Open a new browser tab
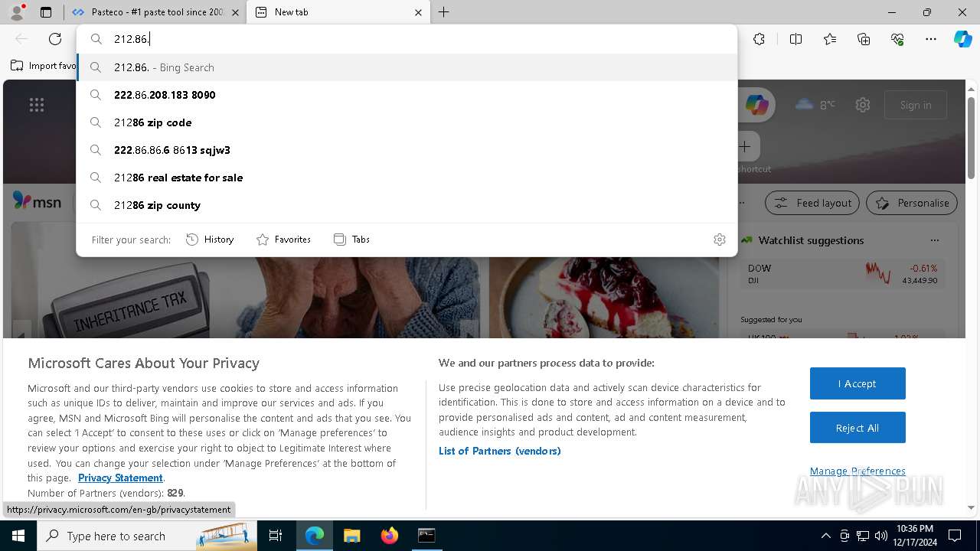Viewport: 980px width, 551px height. (x=444, y=12)
